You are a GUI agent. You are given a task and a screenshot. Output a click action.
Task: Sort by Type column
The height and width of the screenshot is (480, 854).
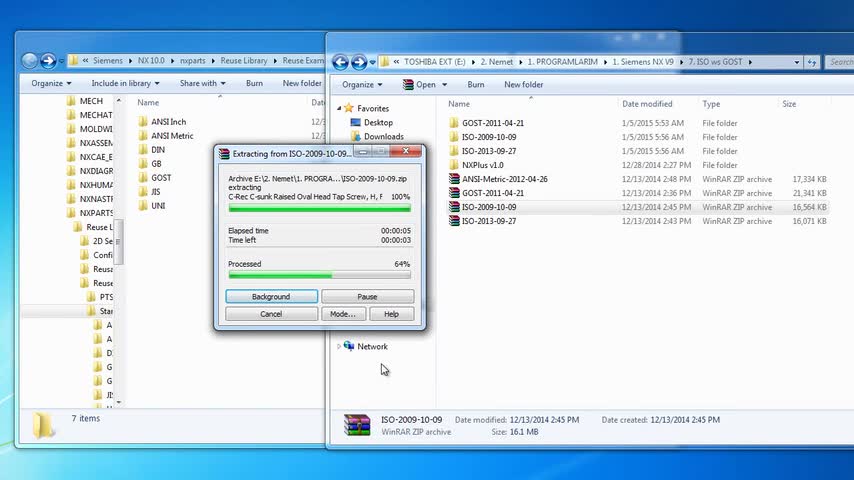[711, 104]
